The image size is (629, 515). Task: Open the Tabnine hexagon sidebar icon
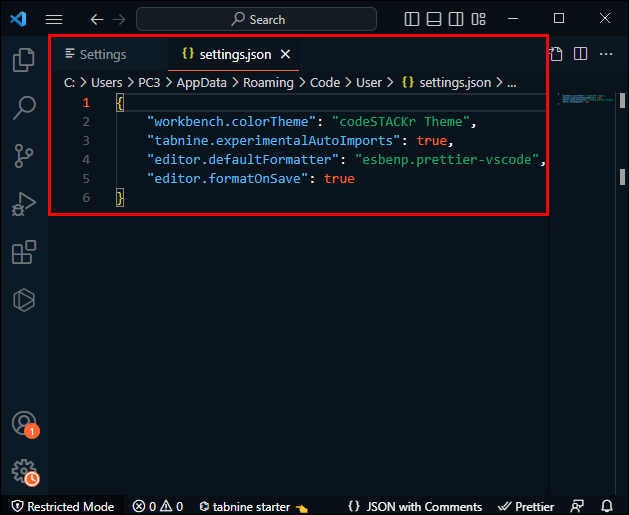coord(24,300)
